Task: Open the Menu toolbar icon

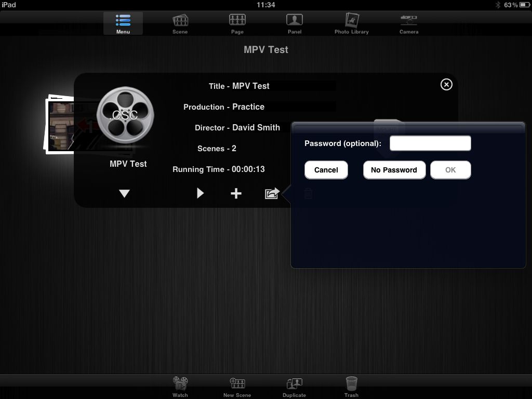Action: click(123, 23)
